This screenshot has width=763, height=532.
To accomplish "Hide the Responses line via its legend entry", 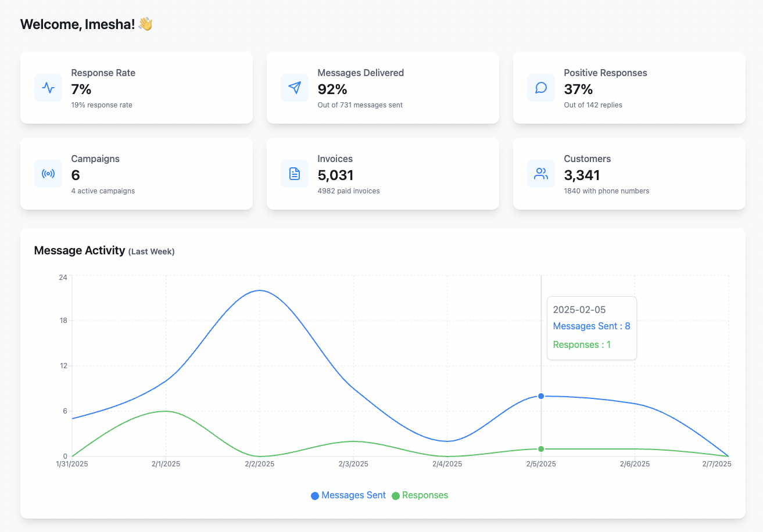I will 420,495.
